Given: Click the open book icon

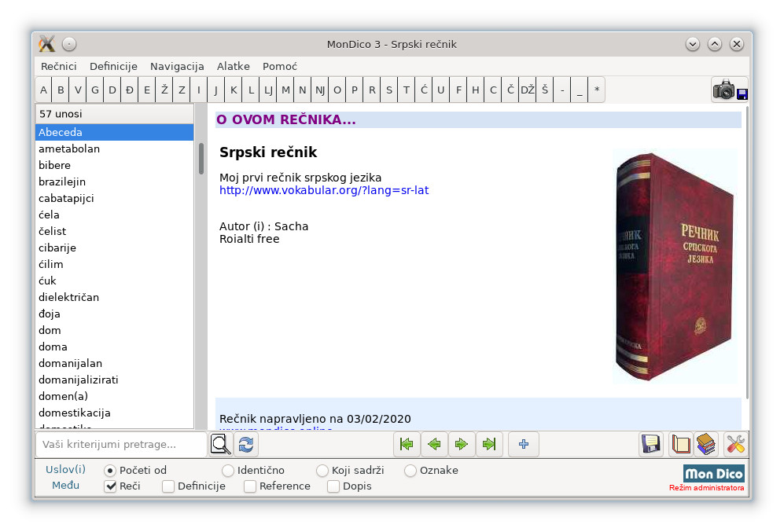Looking at the screenshot, I should 680,444.
